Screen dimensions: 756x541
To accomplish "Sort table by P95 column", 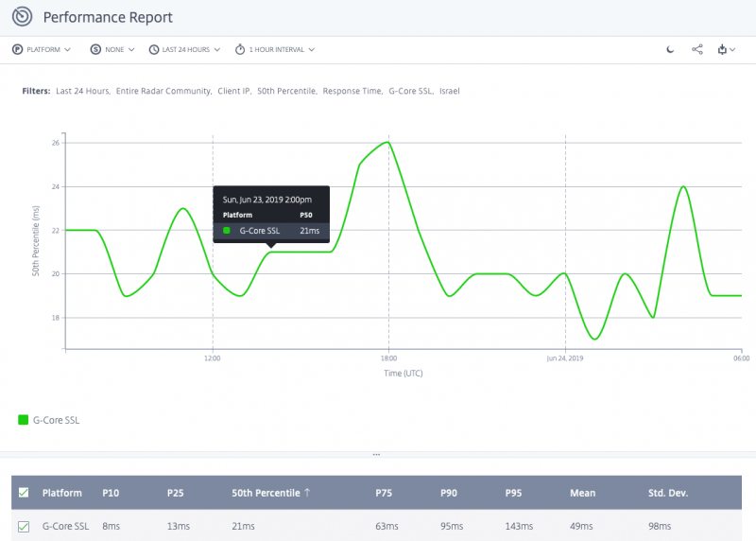I will (x=514, y=493).
